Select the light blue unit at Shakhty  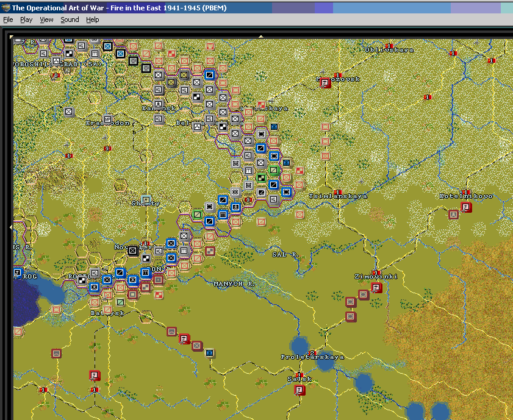pos(146,200)
